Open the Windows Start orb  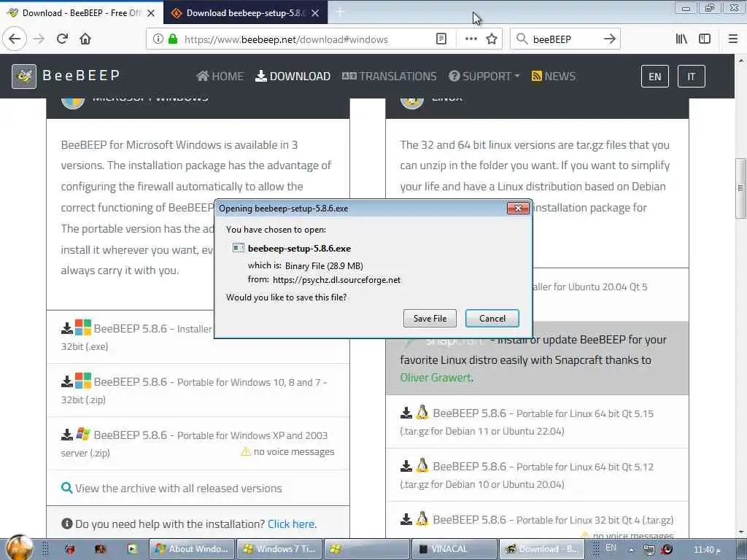pos(20,548)
